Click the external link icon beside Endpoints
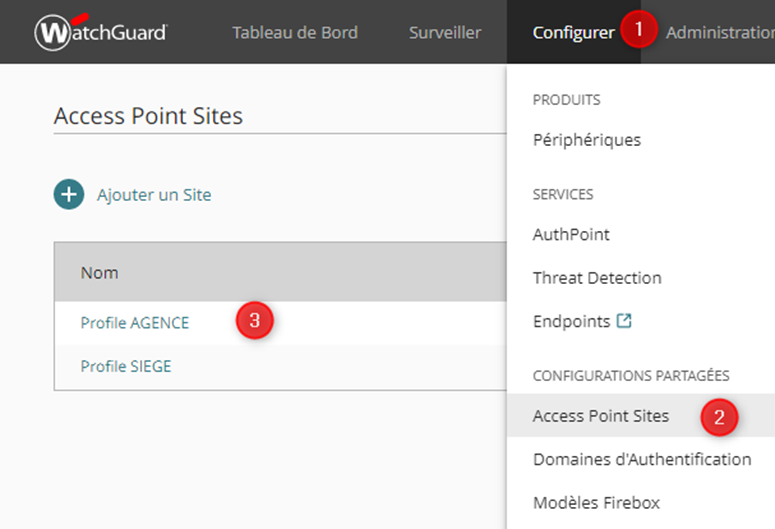 click(624, 321)
